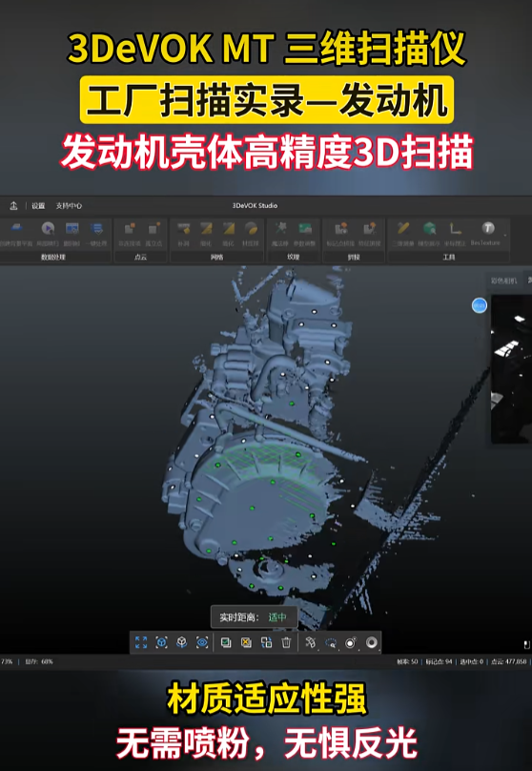Click the 标记点 count in status bar

439,661
